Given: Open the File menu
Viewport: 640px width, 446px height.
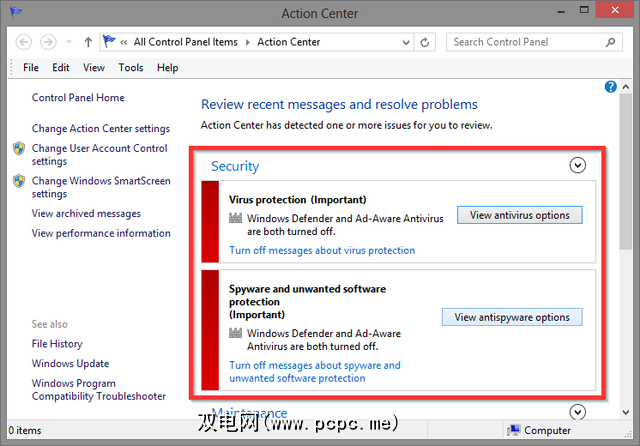Looking at the screenshot, I should tap(31, 68).
